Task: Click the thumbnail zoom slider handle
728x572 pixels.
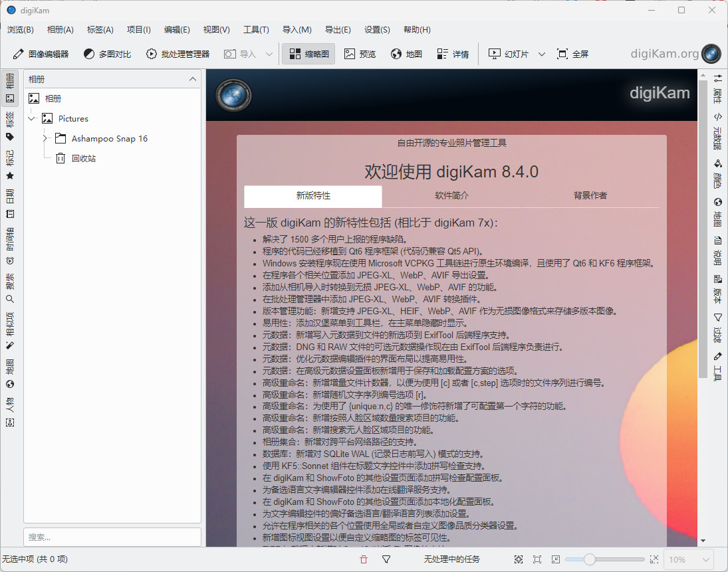Action: [590, 559]
